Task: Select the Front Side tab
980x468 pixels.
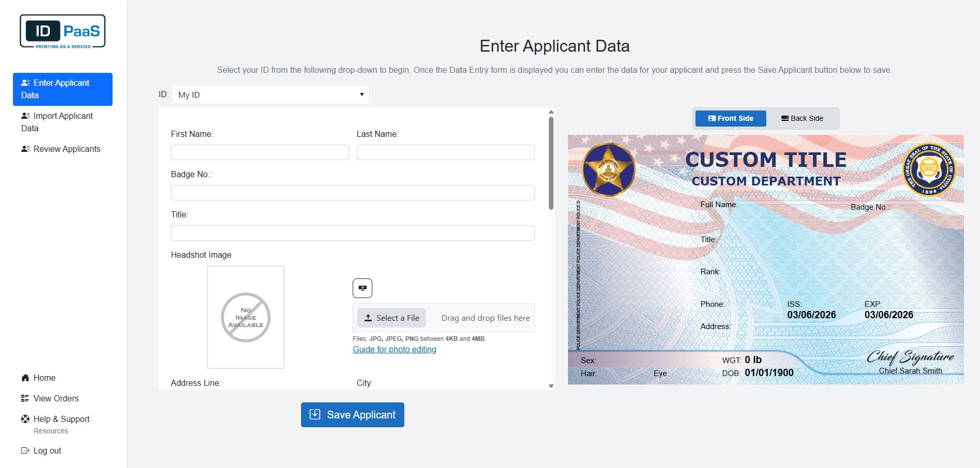Action: [730, 118]
